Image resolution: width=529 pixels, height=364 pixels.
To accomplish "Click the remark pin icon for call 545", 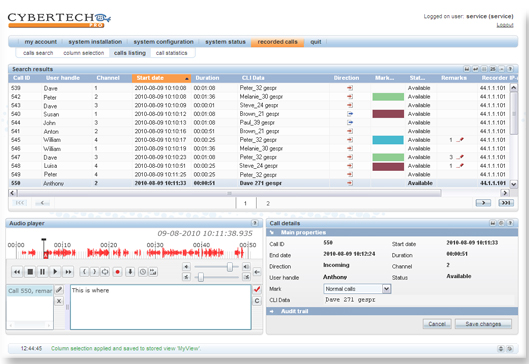I will 460,140.
